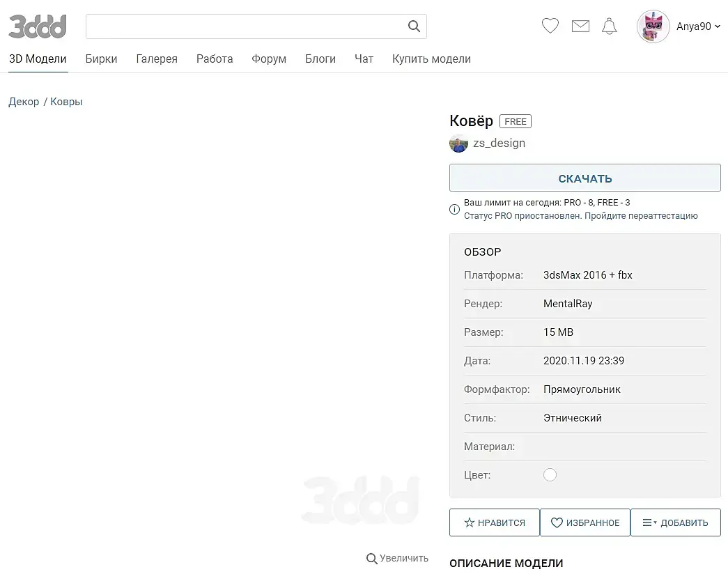
Task: Click the Прямоугольник formfactor value
Action: click(582, 389)
